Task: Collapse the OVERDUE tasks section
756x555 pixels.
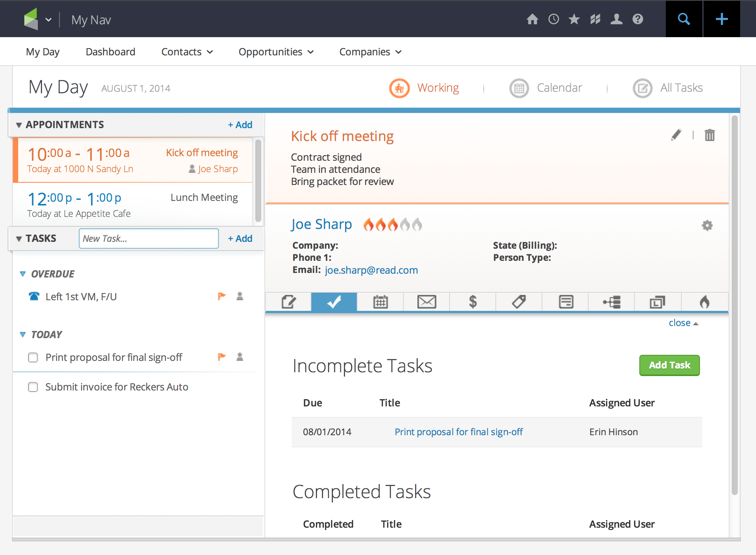Action: click(23, 274)
